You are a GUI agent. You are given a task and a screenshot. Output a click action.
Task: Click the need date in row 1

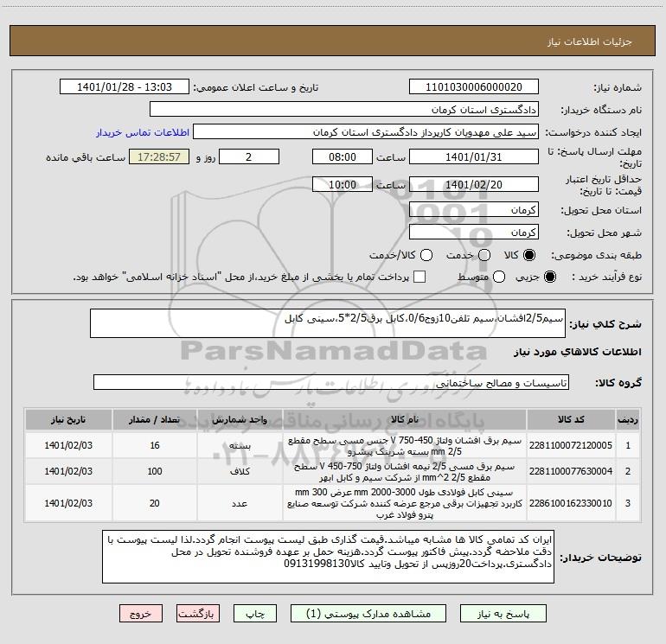[x=68, y=445]
